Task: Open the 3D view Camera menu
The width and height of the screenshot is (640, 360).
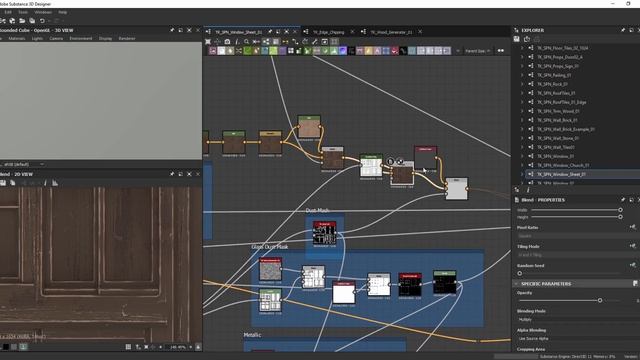Action: [56, 38]
